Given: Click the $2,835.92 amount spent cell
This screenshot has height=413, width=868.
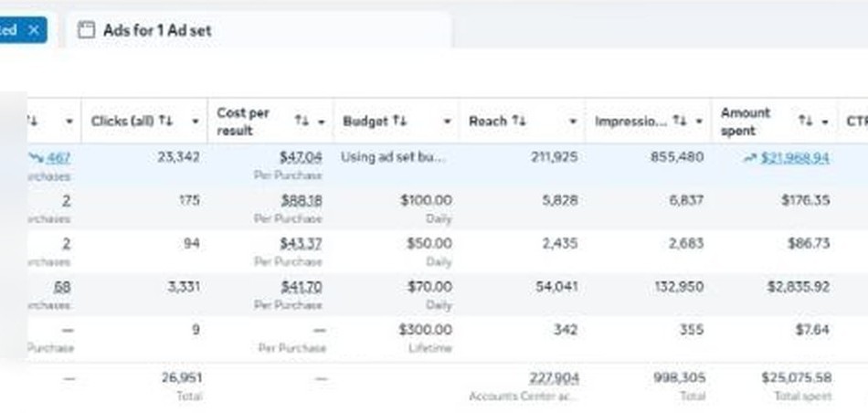Looking at the screenshot, I should tap(799, 287).
